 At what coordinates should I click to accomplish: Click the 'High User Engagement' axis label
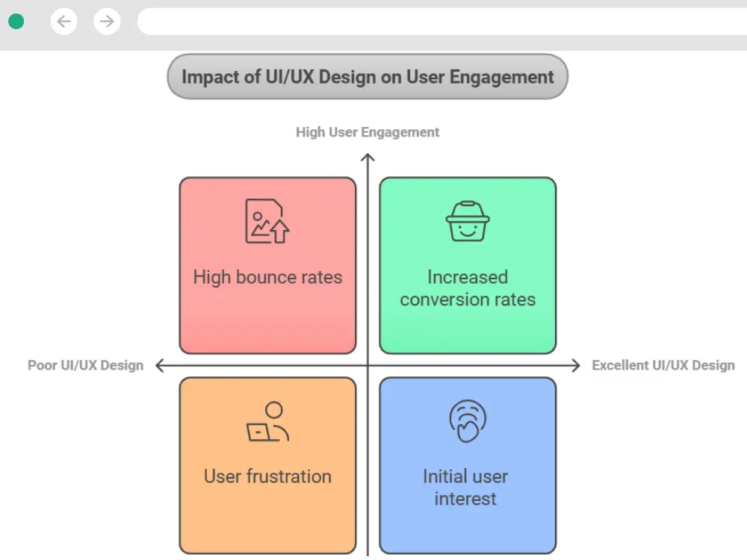tap(368, 132)
